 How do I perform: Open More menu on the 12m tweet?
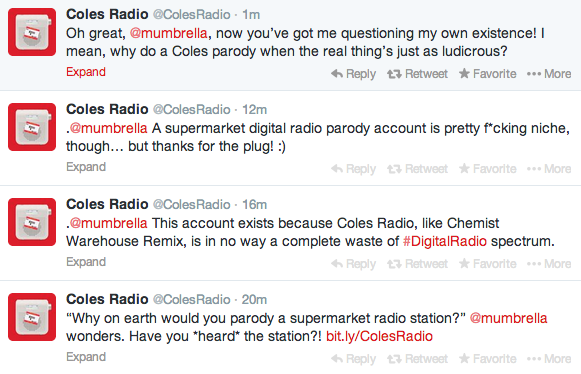click(x=549, y=169)
